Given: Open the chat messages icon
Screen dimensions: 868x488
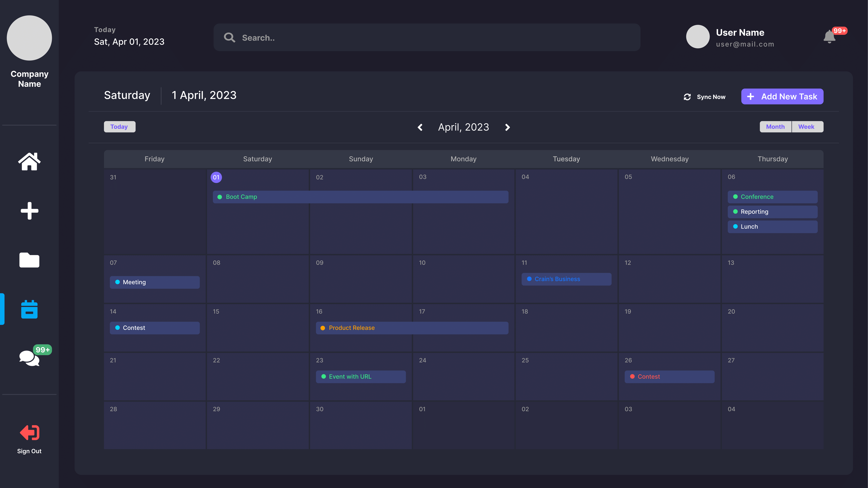Looking at the screenshot, I should click(x=29, y=358).
